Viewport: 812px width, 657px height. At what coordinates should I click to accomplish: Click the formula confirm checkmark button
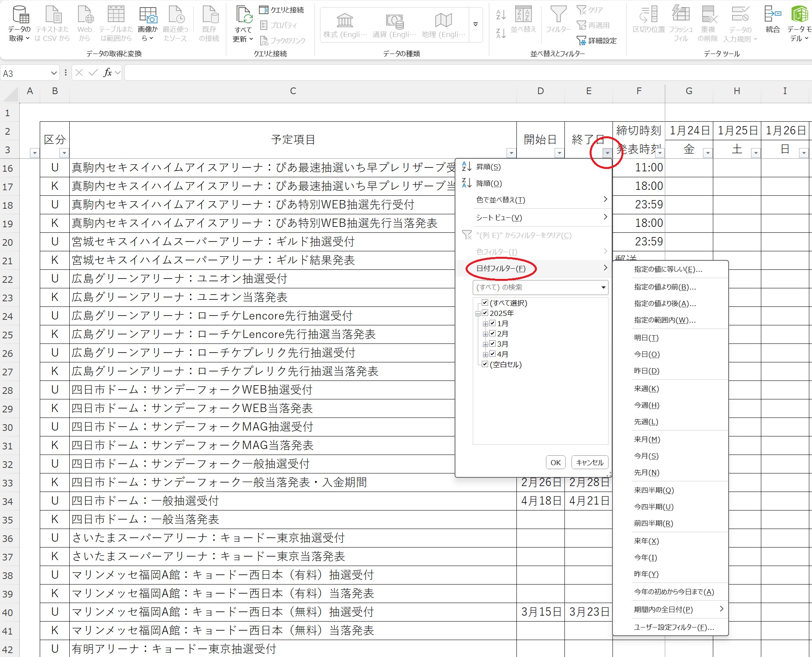click(x=93, y=72)
